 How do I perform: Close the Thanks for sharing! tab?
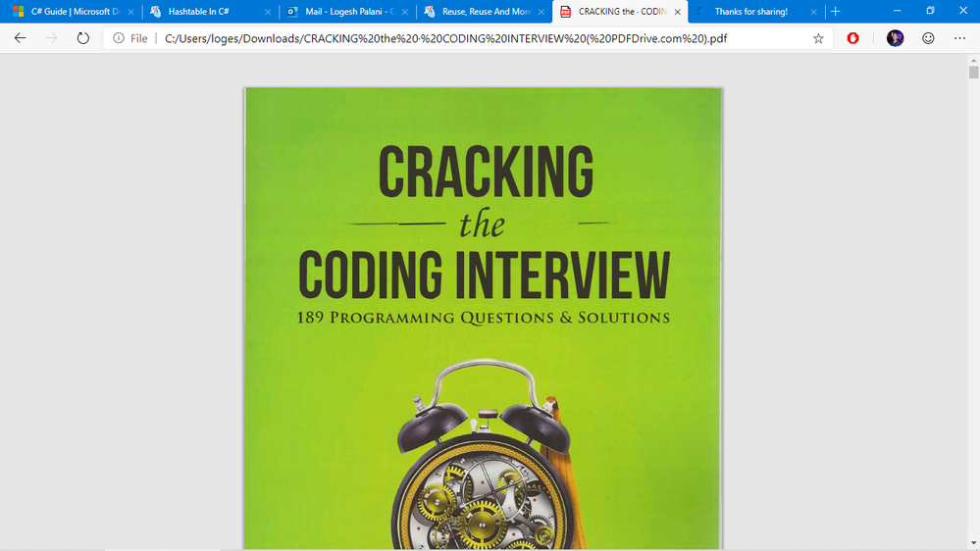814,12
